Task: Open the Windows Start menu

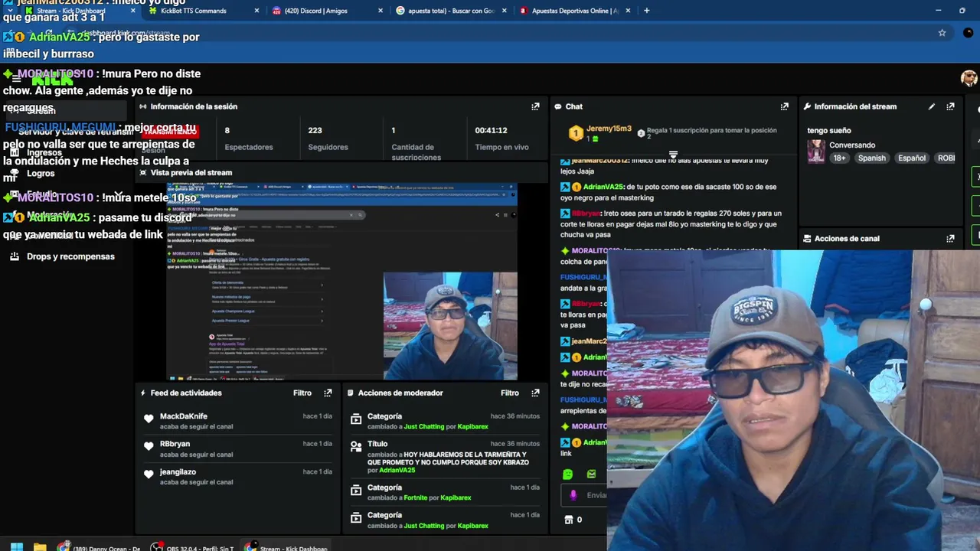Action: [16, 547]
